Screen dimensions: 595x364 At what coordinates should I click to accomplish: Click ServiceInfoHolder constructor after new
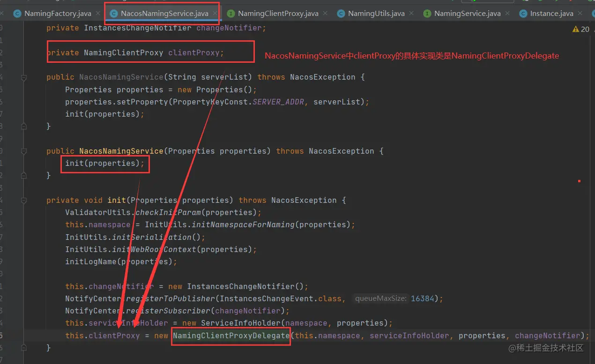point(241,323)
